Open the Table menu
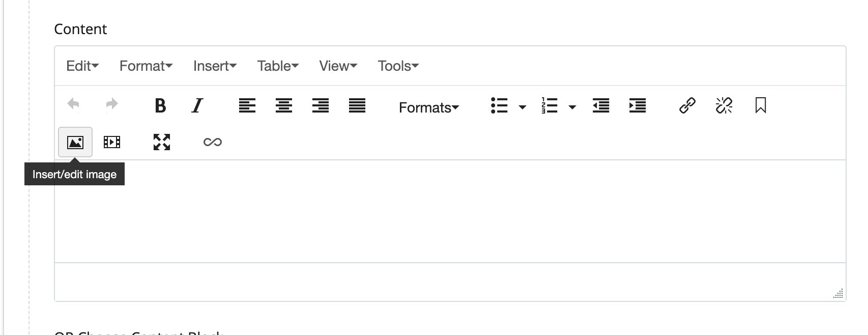Screen dimensions: 868x335 tap(277, 66)
